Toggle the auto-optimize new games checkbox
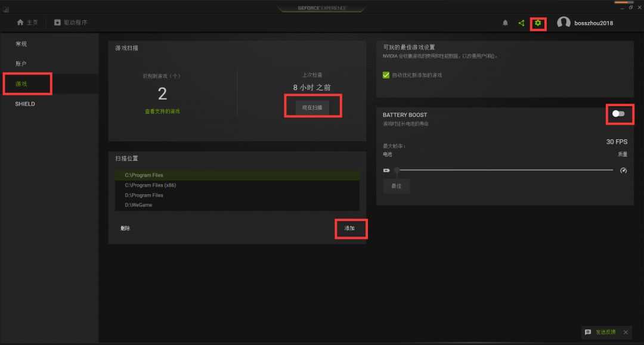The image size is (644, 345). click(x=386, y=75)
